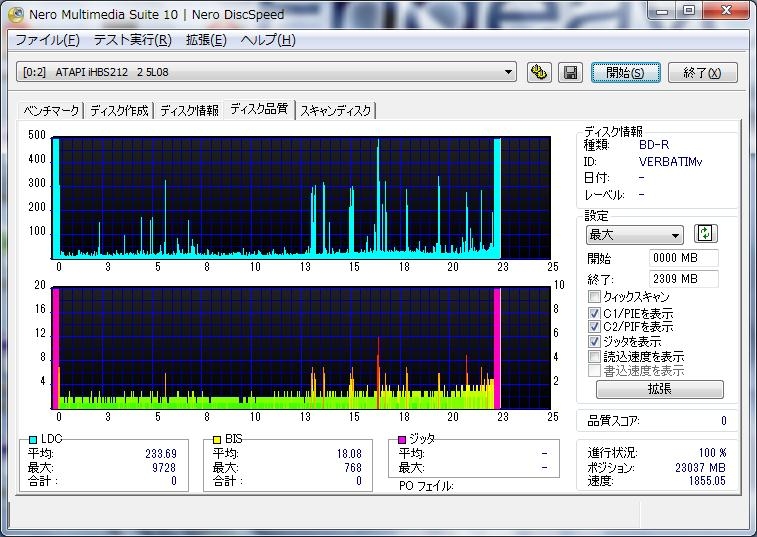
Task: Click the 終了 2309 MB input field
Action: click(x=683, y=279)
